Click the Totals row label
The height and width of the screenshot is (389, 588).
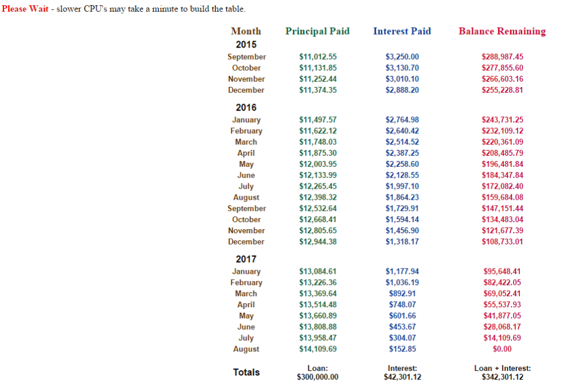click(246, 372)
